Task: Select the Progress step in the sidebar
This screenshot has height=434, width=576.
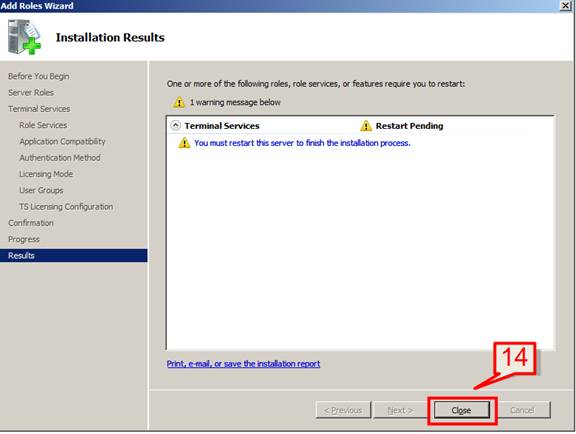Action: pos(24,239)
